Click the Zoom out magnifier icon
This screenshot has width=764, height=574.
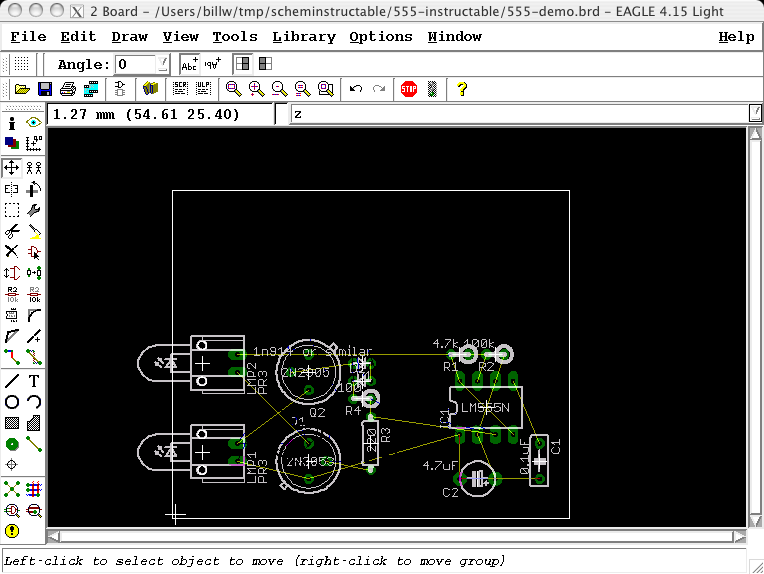(x=279, y=89)
